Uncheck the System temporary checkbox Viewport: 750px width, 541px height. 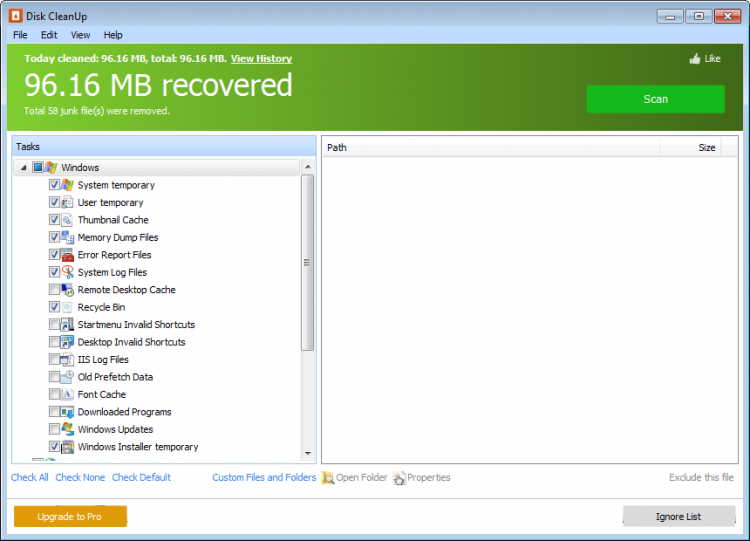tap(54, 185)
